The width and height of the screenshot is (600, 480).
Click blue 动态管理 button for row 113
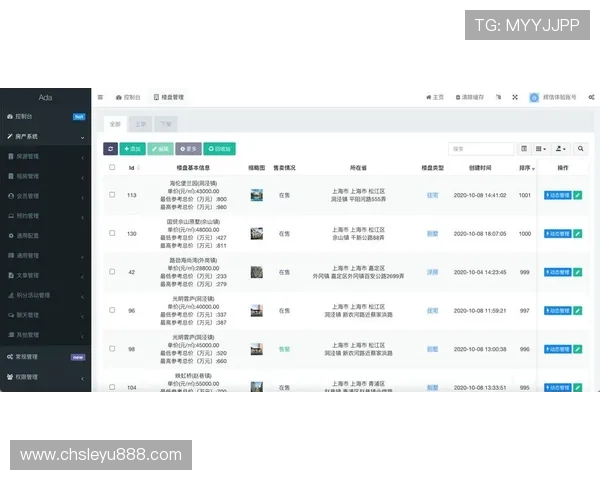click(558, 195)
